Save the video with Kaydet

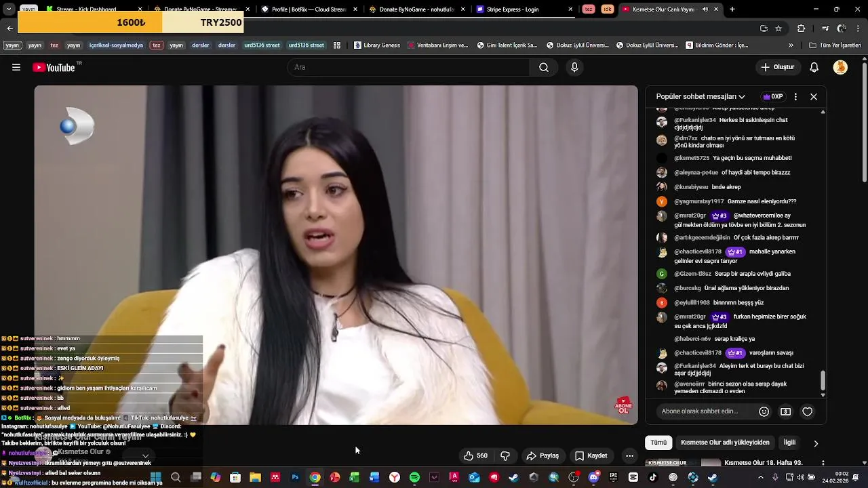click(591, 455)
